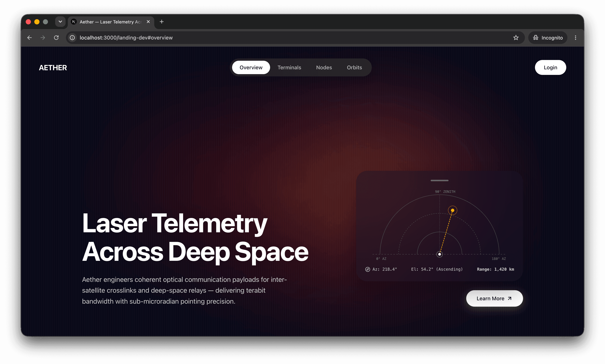Click the orange satellite marker on radar
This screenshot has height=364, width=605.
[452, 211]
